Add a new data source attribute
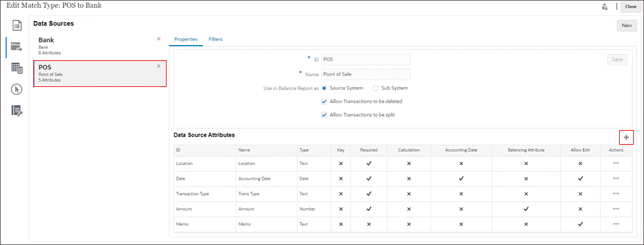The width and height of the screenshot is (644, 245). tap(626, 138)
